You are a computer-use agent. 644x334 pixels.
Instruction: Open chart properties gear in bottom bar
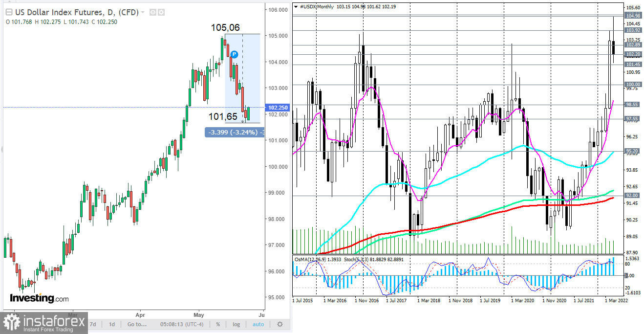280,324
